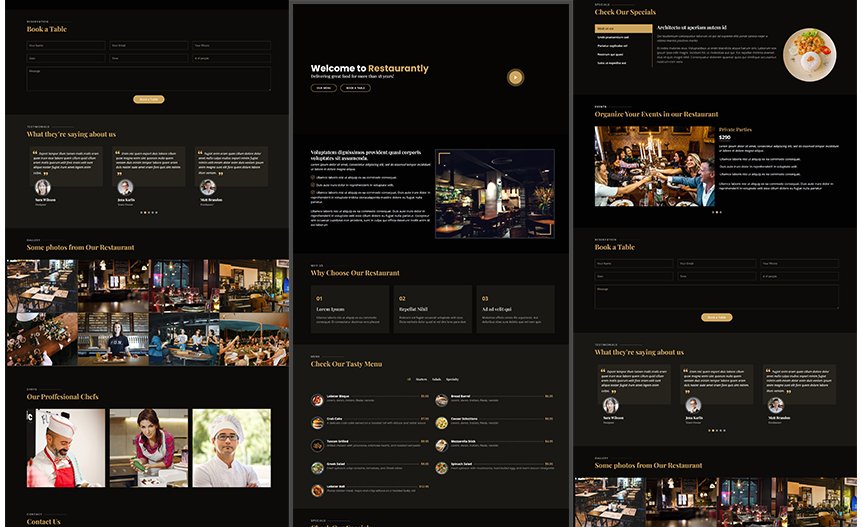Submit Book a Table form in right panel
The height and width of the screenshot is (527, 862).
pyautogui.click(x=716, y=317)
